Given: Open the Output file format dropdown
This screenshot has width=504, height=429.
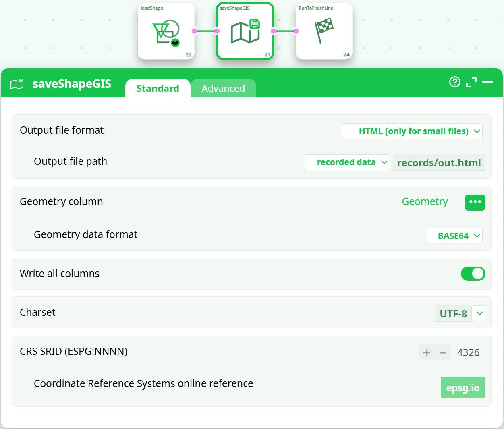Looking at the screenshot, I should pyautogui.click(x=412, y=131).
